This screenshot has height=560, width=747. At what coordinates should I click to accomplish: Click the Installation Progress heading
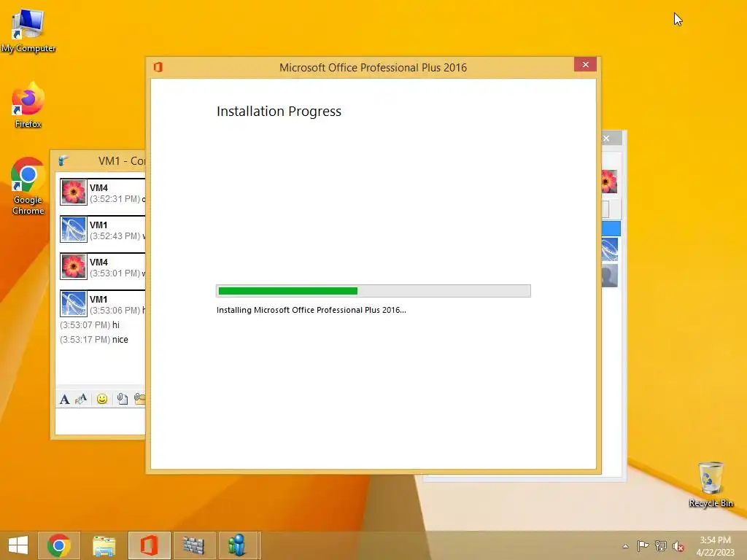(279, 111)
